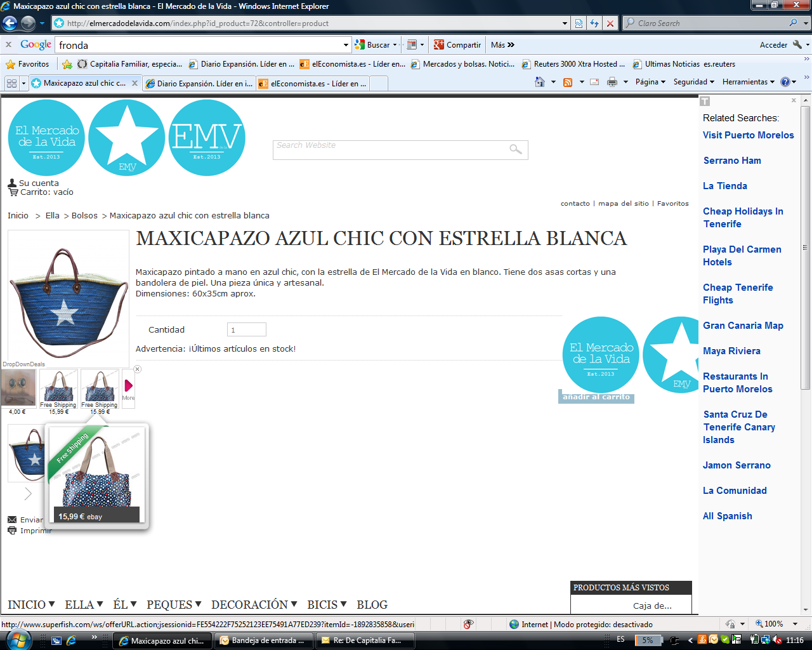The image size is (812, 650).
Task: Follow the Cheap Tenerife Flights link
Action: point(738,294)
